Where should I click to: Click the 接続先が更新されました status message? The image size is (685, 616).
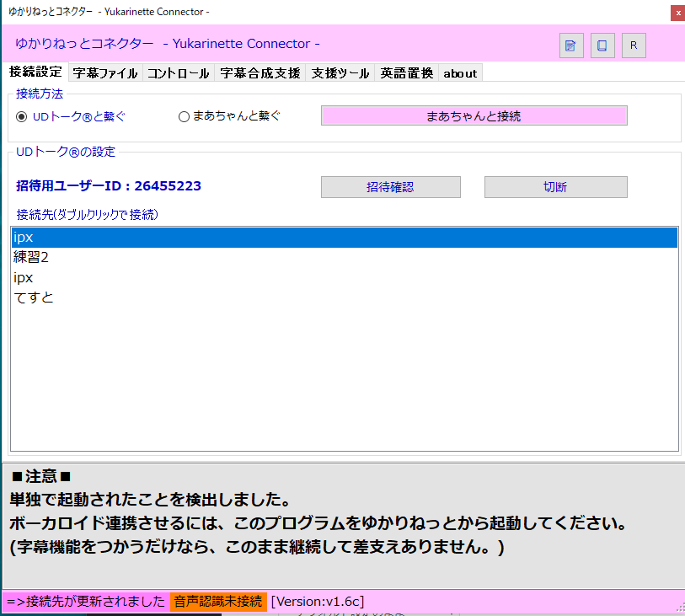coord(86,602)
